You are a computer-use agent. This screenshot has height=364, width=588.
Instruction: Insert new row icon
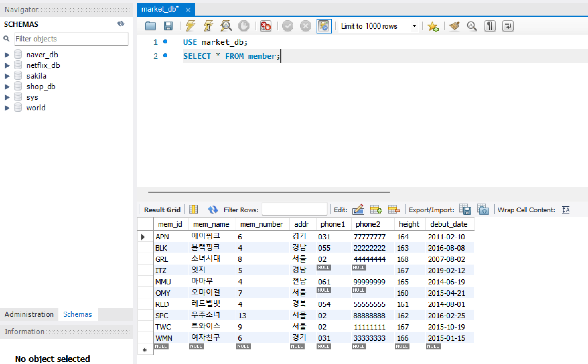point(376,210)
